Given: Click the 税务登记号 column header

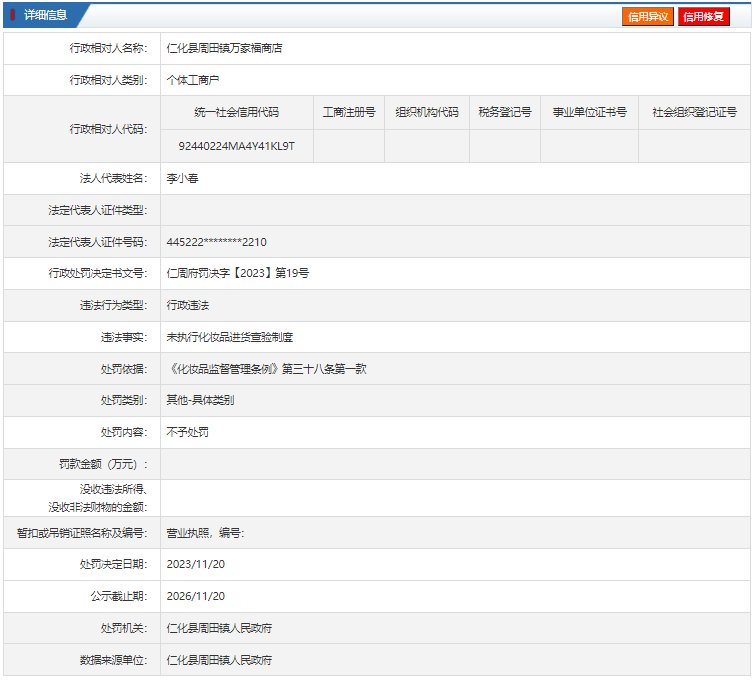Looking at the screenshot, I should (x=505, y=113).
